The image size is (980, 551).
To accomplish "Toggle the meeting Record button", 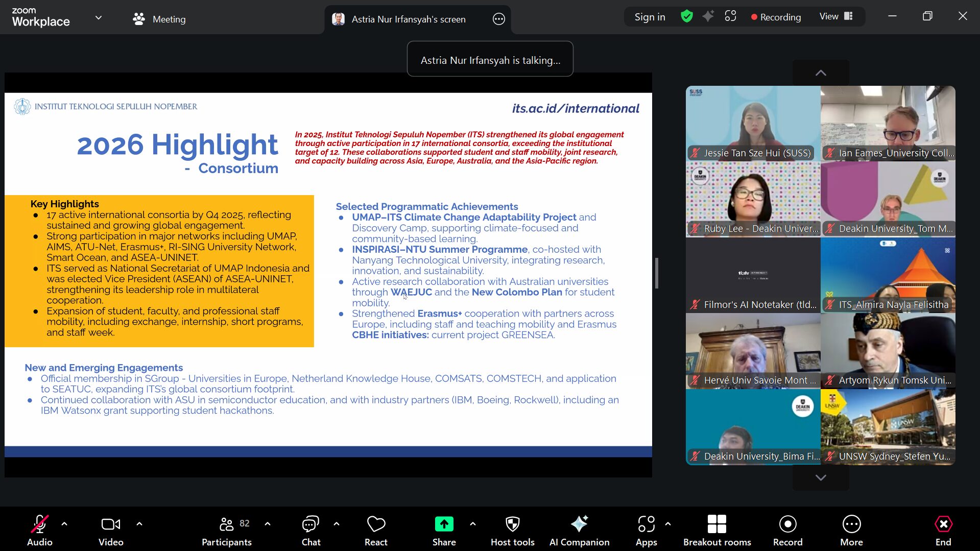I will click(x=787, y=530).
